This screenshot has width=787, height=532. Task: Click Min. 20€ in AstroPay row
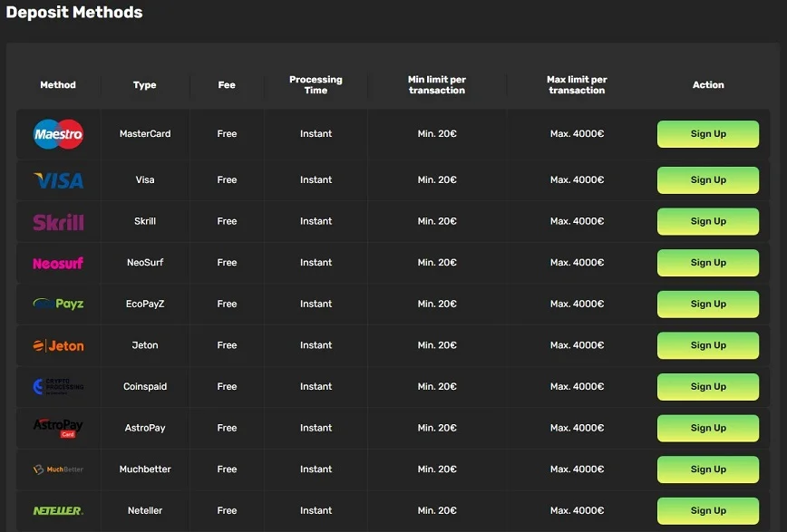437,428
